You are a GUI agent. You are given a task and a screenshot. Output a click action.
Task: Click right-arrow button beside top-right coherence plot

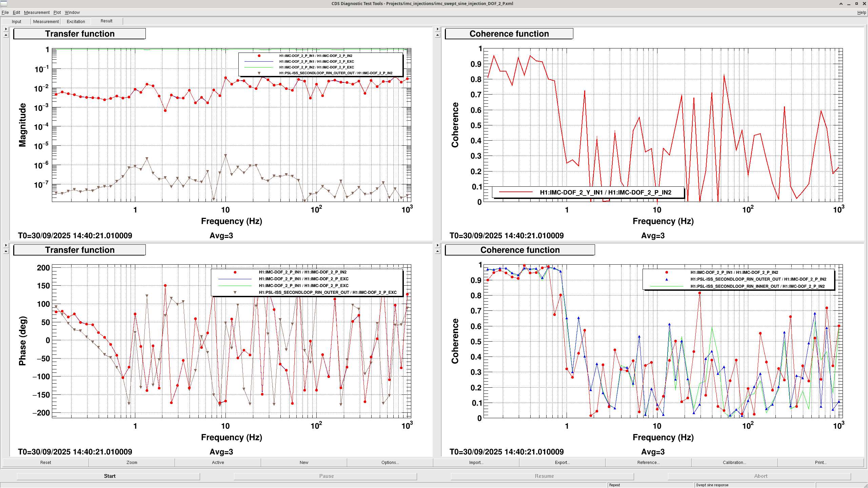[x=437, y=29]
